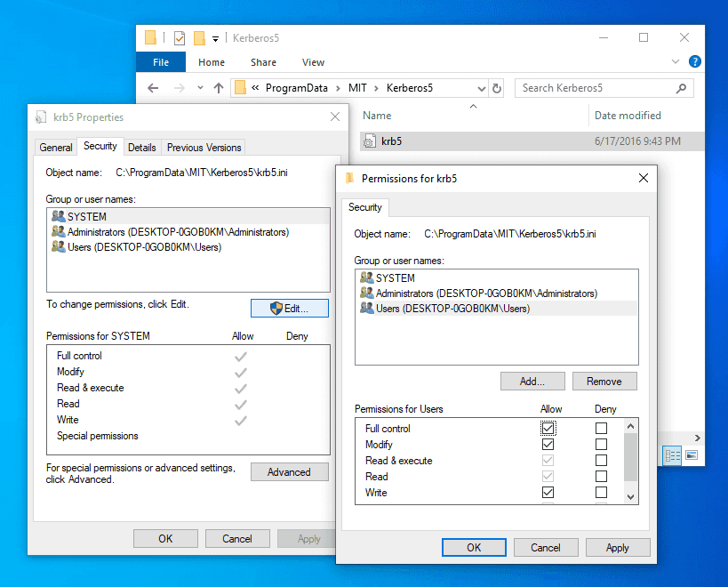Open Explorer Help question mark icon

click(x=694, y=61)
